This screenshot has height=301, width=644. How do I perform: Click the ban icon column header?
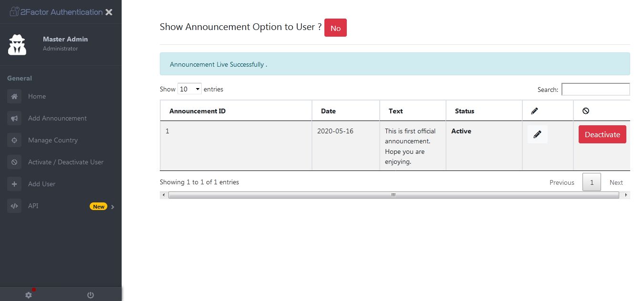tap(586, 110)
